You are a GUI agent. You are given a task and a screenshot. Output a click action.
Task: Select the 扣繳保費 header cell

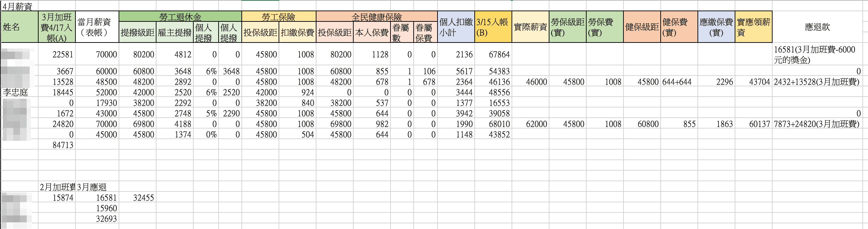click(x=298, y=32)
